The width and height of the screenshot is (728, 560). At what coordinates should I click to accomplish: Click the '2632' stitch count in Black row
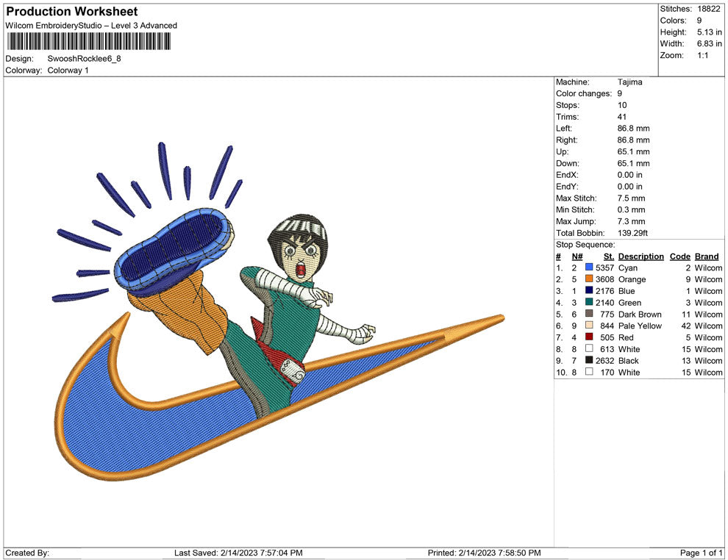[604, 361]
